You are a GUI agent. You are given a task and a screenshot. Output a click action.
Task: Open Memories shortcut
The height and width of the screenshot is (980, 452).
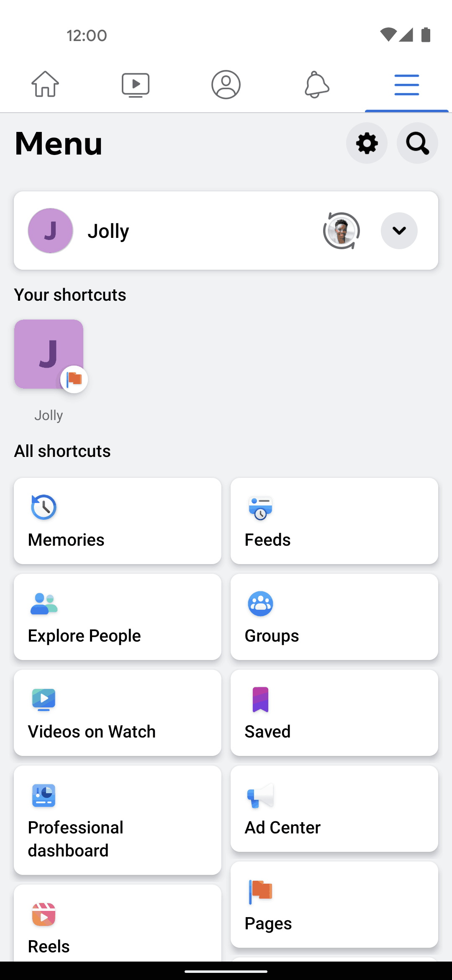pyautogui.click(x=118, y=521)
